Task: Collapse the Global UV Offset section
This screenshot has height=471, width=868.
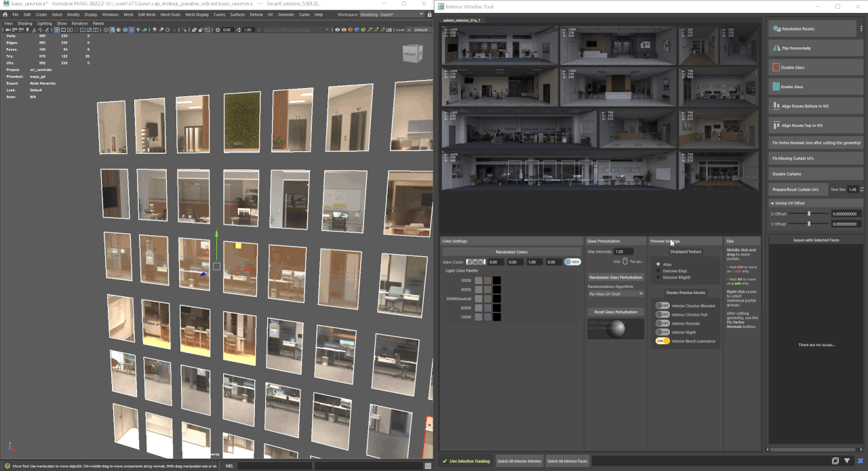Action: coord(772,203)
